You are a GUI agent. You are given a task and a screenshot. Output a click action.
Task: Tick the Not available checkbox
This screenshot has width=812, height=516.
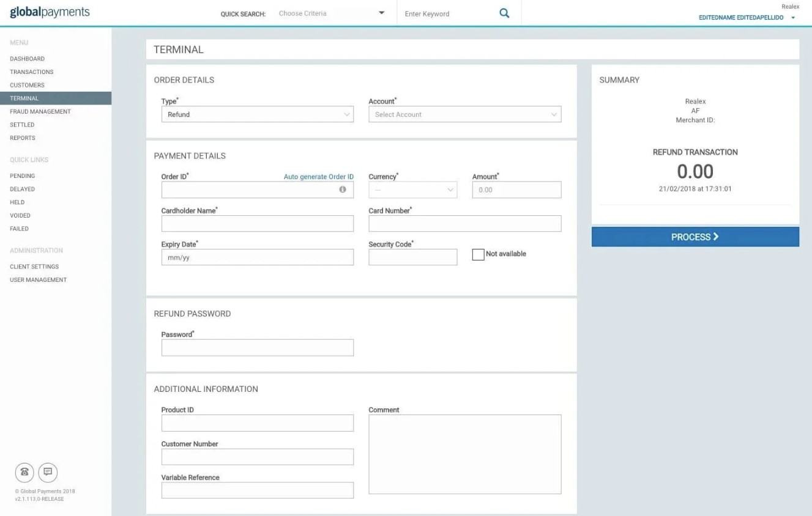pyautogui.click(x=478, y=254)
